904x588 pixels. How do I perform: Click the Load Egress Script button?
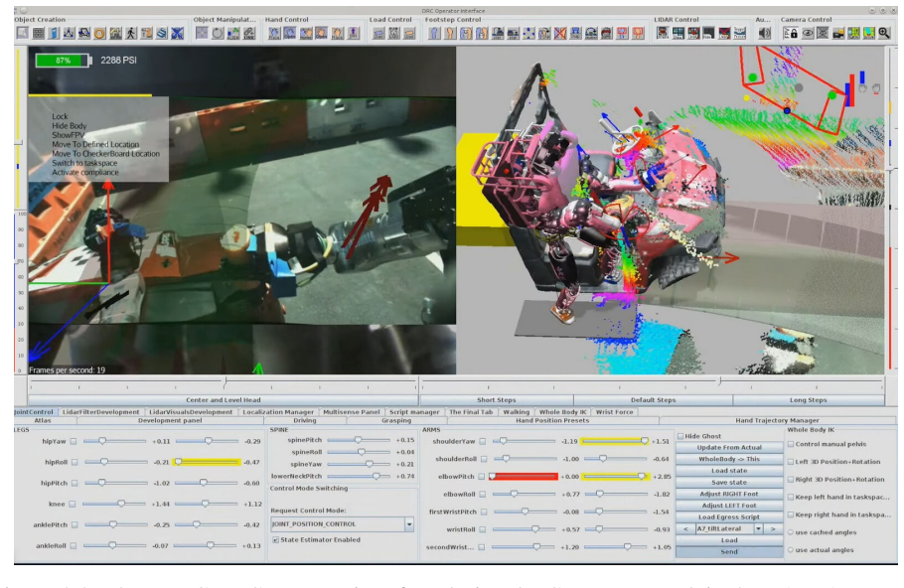(x=729, y=517)
